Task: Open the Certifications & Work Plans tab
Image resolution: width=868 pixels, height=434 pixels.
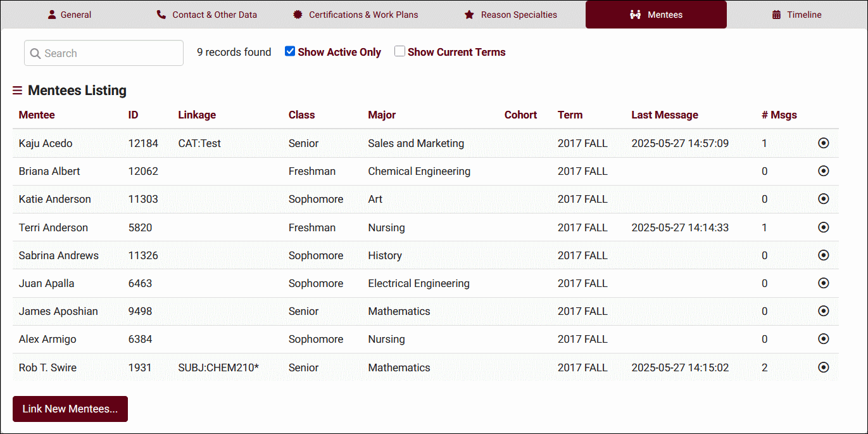Action: 355,15
